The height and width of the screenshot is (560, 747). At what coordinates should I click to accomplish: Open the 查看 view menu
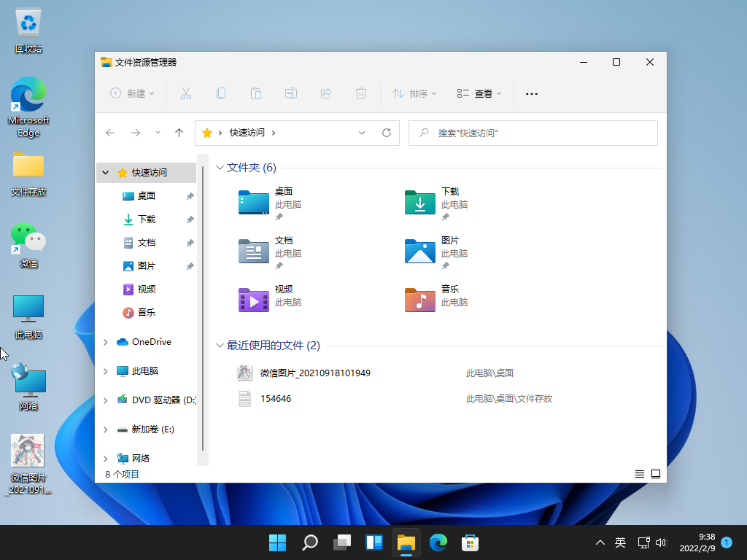pyautogui.click(x=479, y=93)
